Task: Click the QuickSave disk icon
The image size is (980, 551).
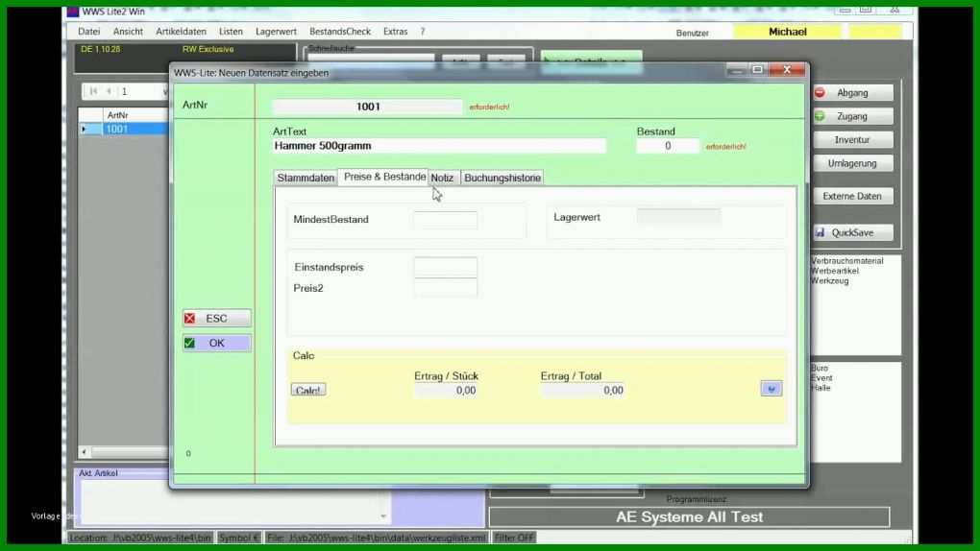Action: click(x=820, y=232)
